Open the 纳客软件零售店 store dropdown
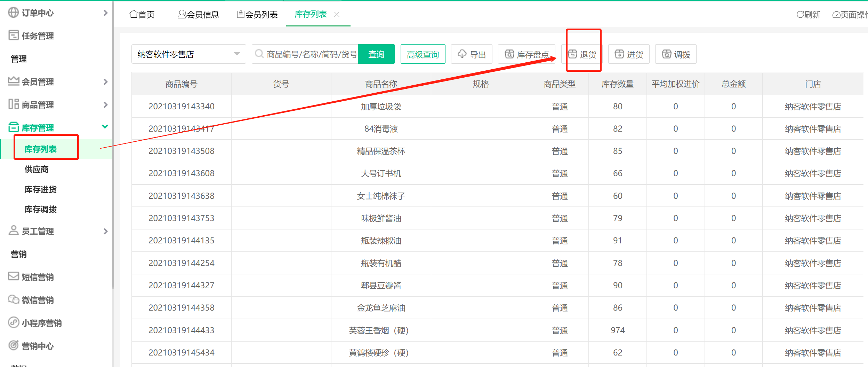The height and width of the screenshot is (367, 868). (188, 54)
